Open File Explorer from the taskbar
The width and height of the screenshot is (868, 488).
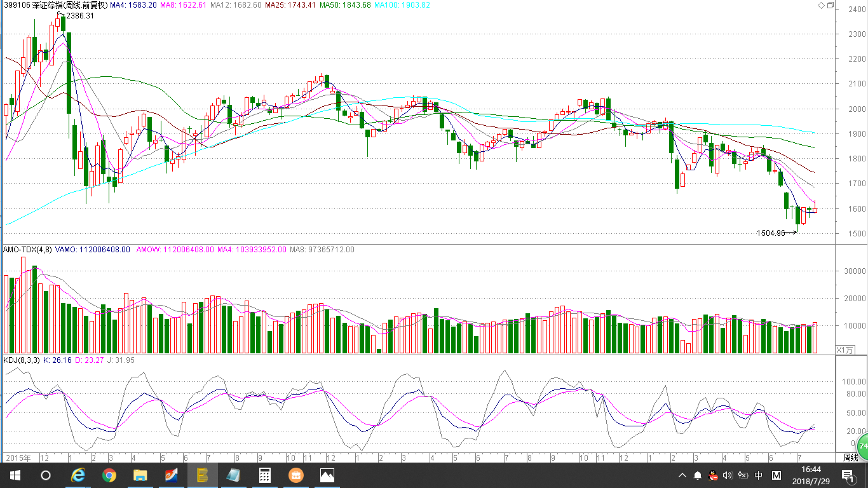coord(140,475)
